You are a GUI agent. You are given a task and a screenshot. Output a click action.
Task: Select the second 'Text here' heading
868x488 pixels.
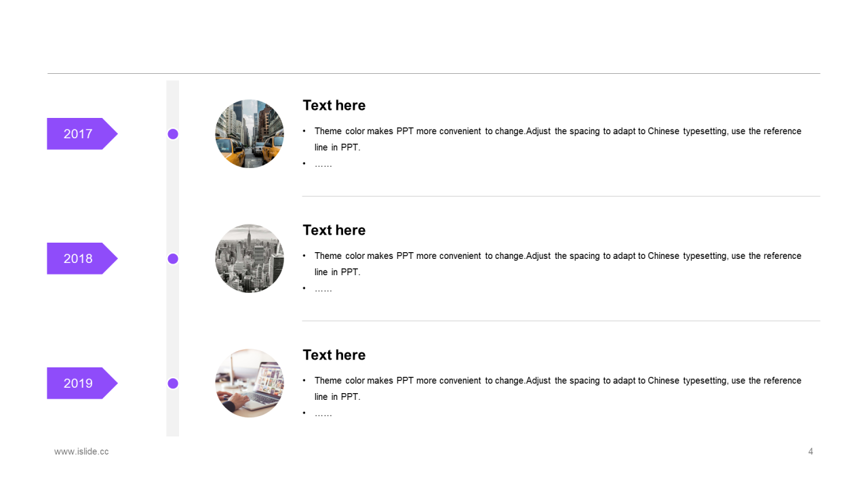pos(334,230)
